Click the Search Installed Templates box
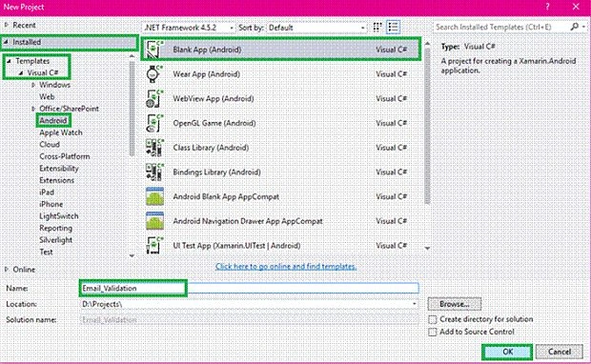Viewport: 591px width, 364px height. point(501,27)
